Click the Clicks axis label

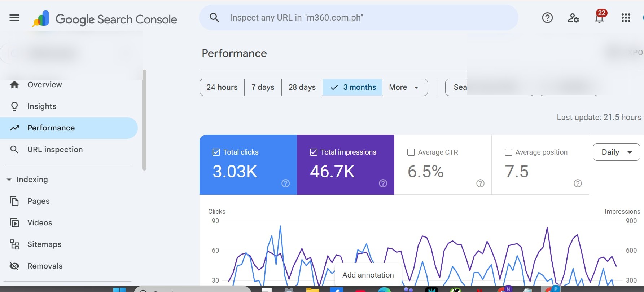point(217,212)
